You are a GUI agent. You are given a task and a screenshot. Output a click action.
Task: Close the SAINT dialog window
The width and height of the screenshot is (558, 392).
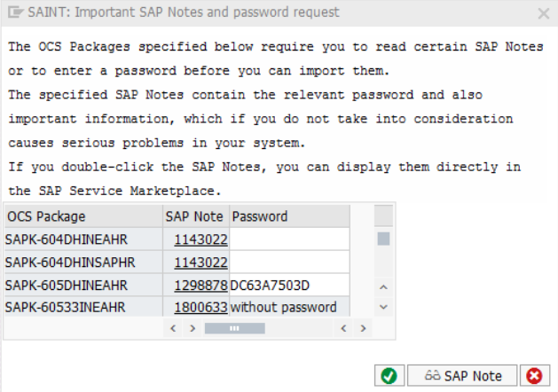(544, 13)
